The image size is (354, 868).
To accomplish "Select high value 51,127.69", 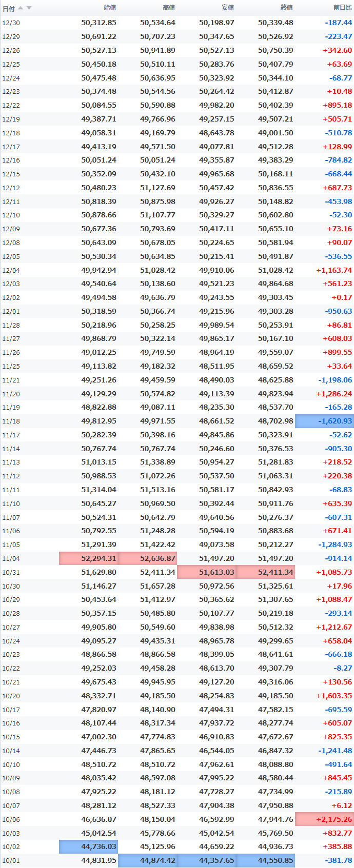I will (x=158, y=188).
